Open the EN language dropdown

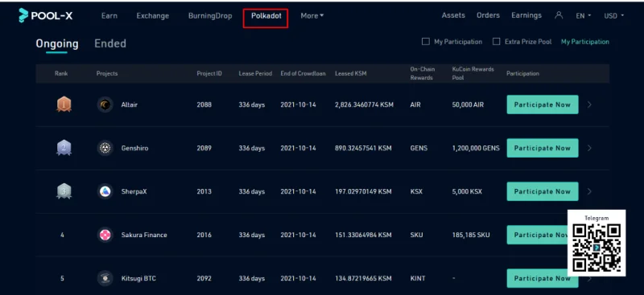(583, 15)
